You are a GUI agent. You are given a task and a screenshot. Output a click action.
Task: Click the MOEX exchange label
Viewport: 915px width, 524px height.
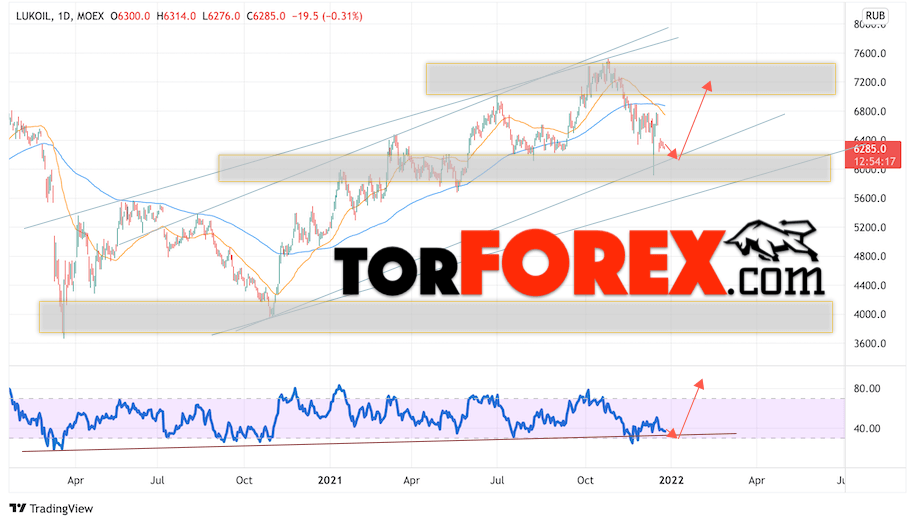(x=90, y=16)
